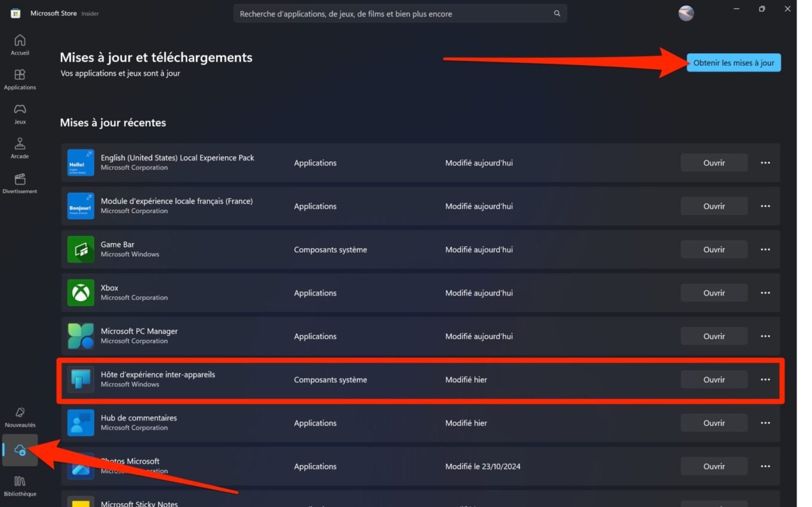Click Vos applications et jeux sont à jour
Screen dimensions: 812x507
[120, 73]
